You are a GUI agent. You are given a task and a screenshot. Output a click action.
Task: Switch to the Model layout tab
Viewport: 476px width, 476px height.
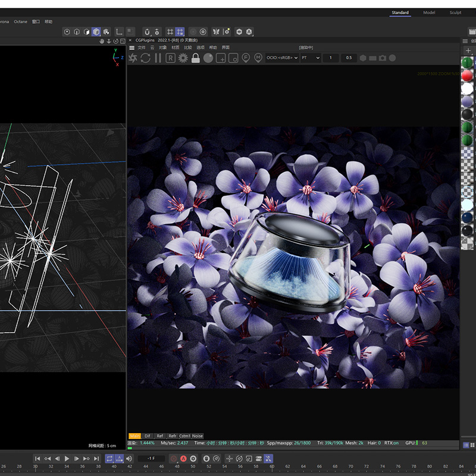(x=429, y=12)
